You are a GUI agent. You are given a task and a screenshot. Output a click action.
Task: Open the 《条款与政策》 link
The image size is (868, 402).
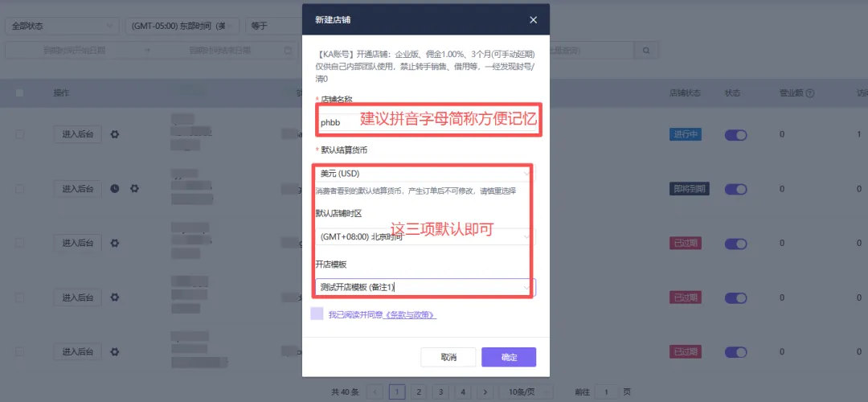[410, 314]
